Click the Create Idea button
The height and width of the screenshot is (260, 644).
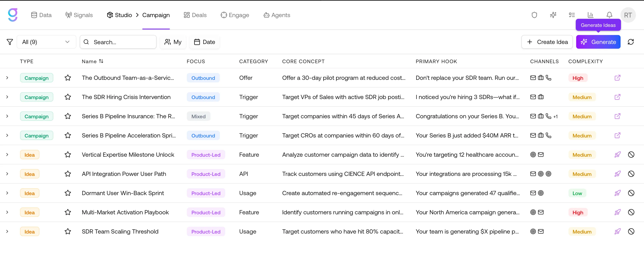[547, 42]
